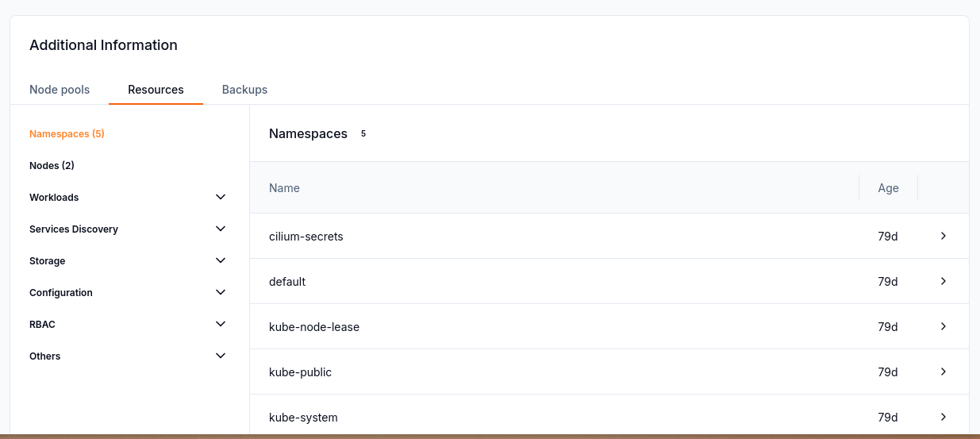
Task: Click the 79d age of kube-system
Action: (x=888, y=418)
